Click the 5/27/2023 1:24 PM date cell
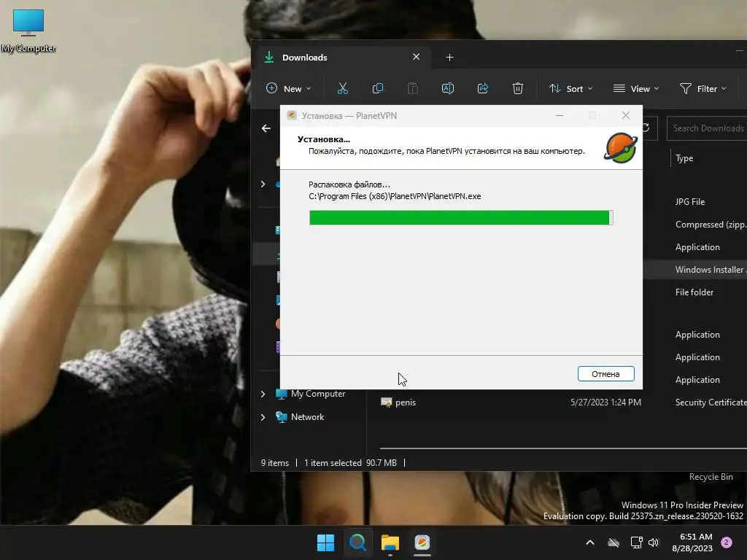This screenshot has width=747, height=560. pyautogui.click(x=605, y=402)
